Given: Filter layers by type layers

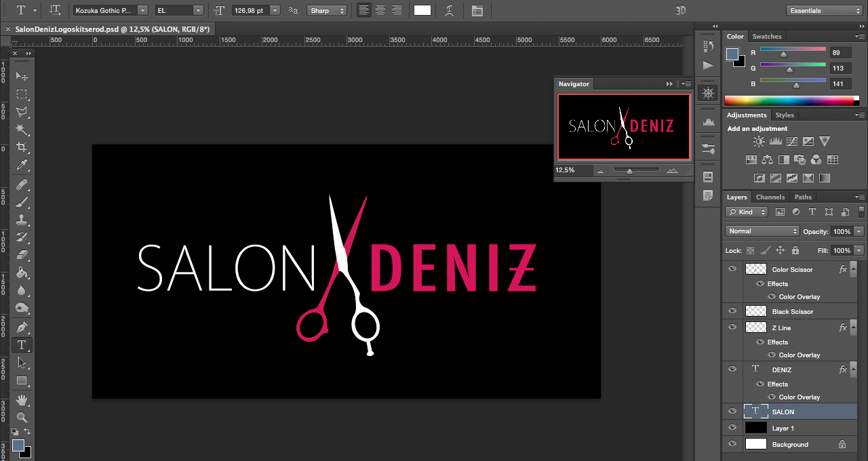Looking at the screenshot, I should pyautogui.click(x=812, y=212).
